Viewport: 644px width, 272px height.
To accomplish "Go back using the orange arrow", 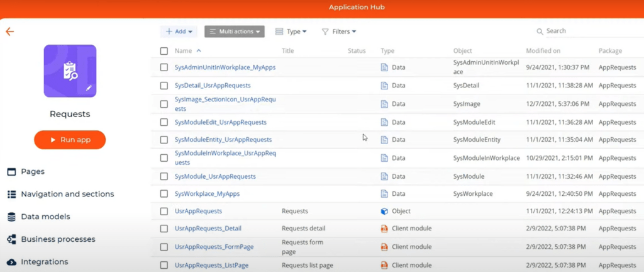I will point(10,31).
